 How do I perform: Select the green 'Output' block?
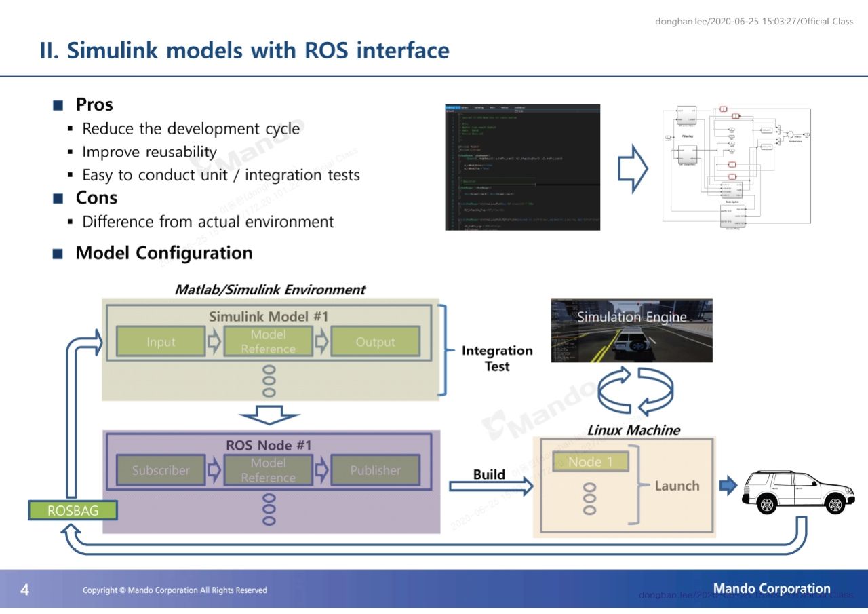point(375,342)
